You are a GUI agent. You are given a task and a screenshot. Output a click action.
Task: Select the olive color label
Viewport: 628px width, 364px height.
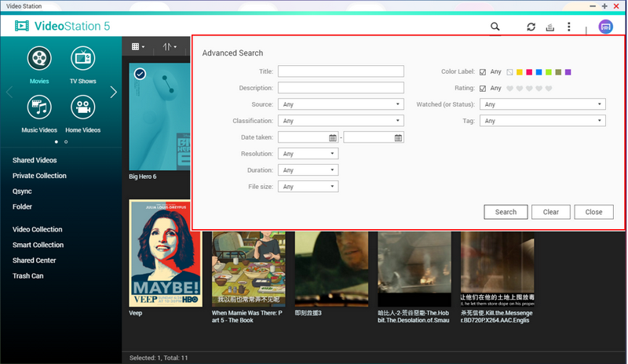558,72
